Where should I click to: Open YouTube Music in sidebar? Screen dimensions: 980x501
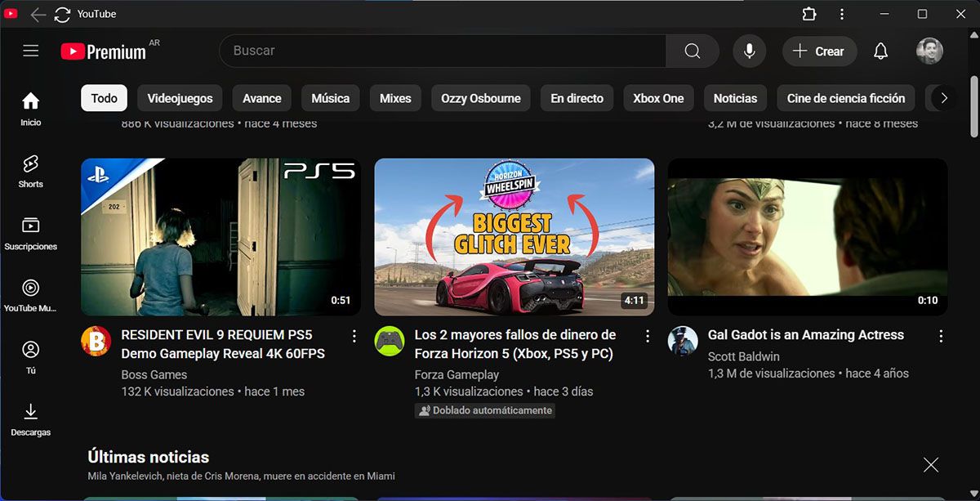click(x=31, y=295)
